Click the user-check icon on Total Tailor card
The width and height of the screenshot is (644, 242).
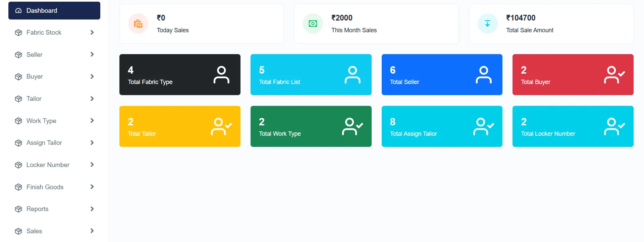[x=221, y=126]
